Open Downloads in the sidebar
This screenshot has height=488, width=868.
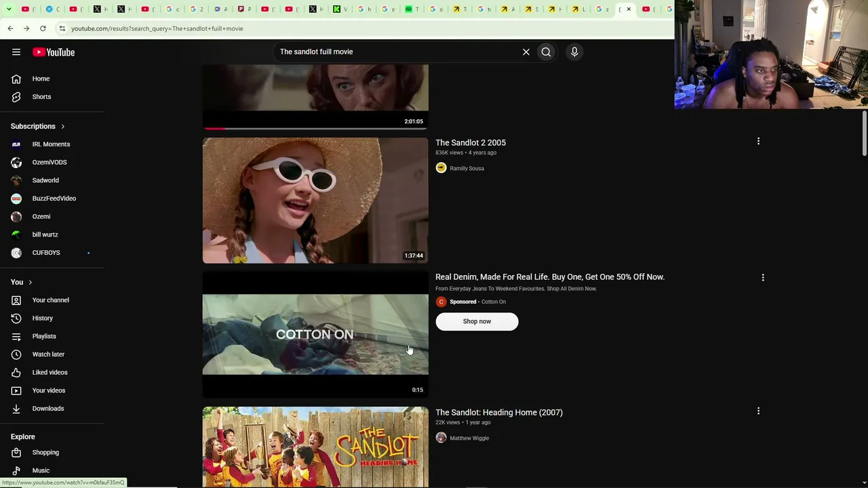click(x=52, y=409)
